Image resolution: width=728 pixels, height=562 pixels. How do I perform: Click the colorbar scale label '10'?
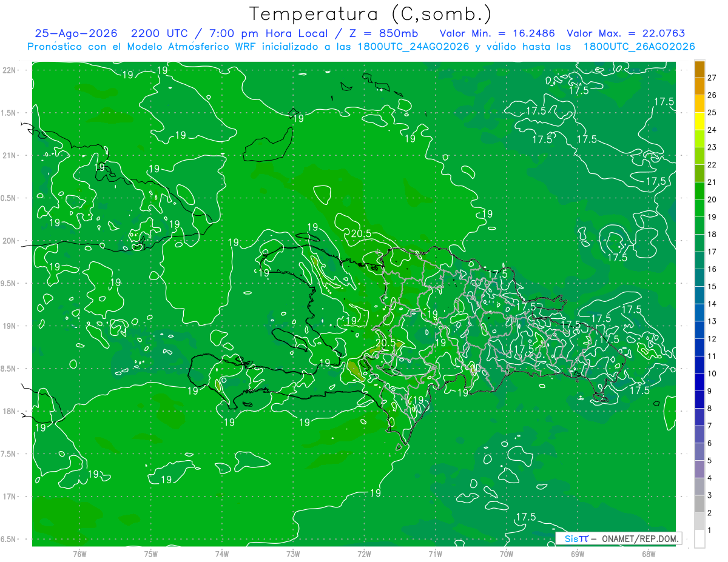712,373
